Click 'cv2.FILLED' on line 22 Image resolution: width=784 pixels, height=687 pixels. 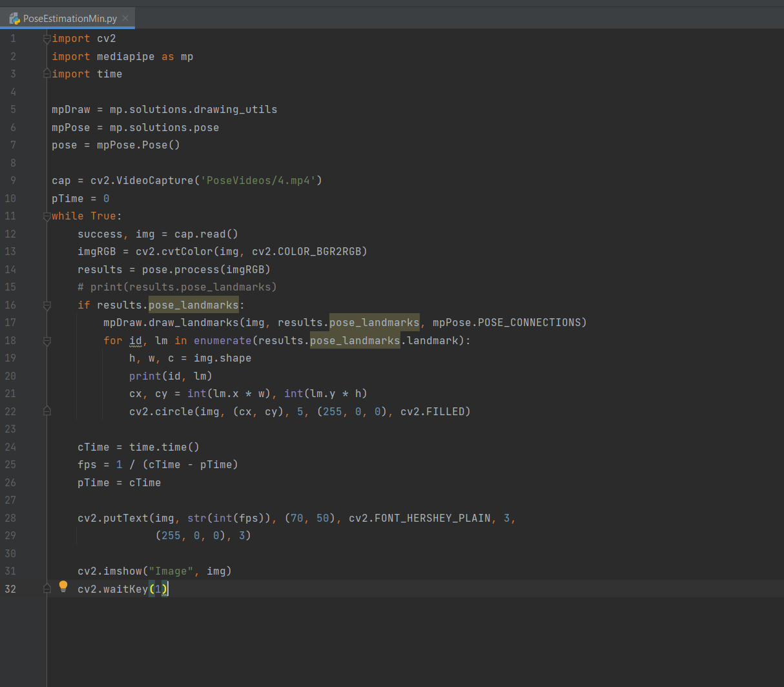click(433, 411)
